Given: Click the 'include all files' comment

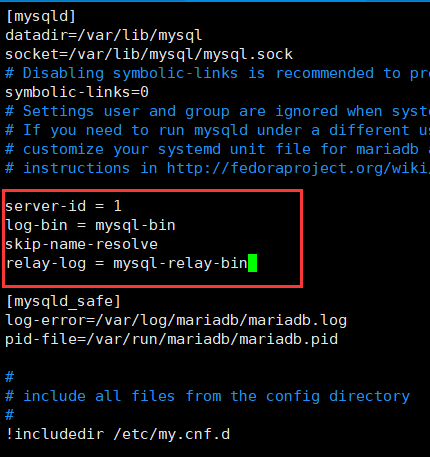Looking at the screenshot, I should [207, 396].
